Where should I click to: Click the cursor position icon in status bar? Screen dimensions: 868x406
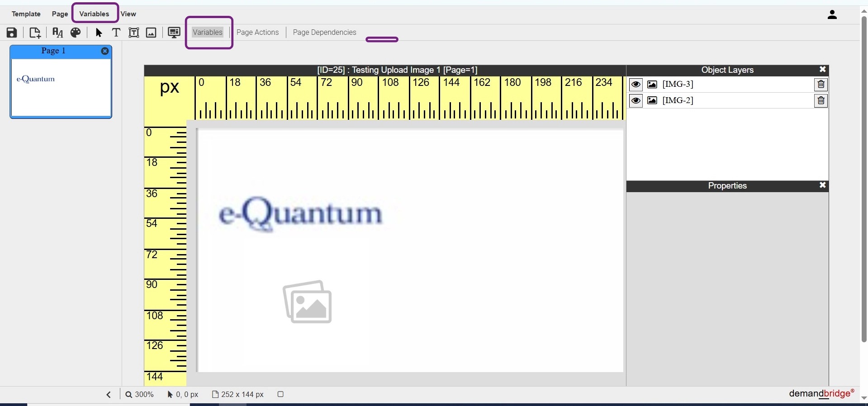[x=170, y=395]
